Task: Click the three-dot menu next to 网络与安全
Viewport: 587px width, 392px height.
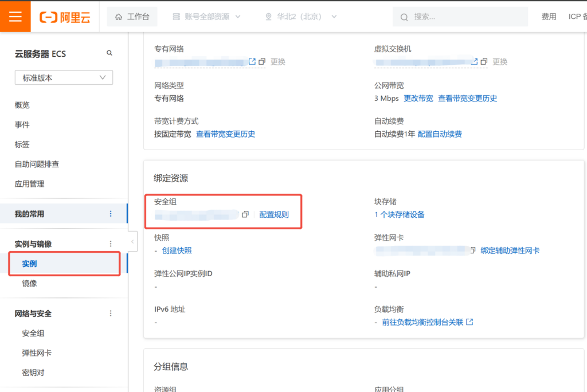Action: 111,313
